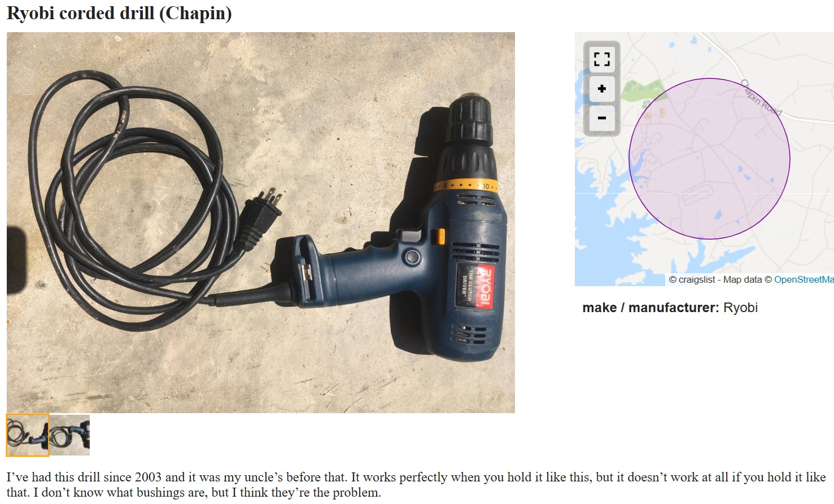Zoom out on the map
Viewport: 834px width, 504px height.
[602, 118]
